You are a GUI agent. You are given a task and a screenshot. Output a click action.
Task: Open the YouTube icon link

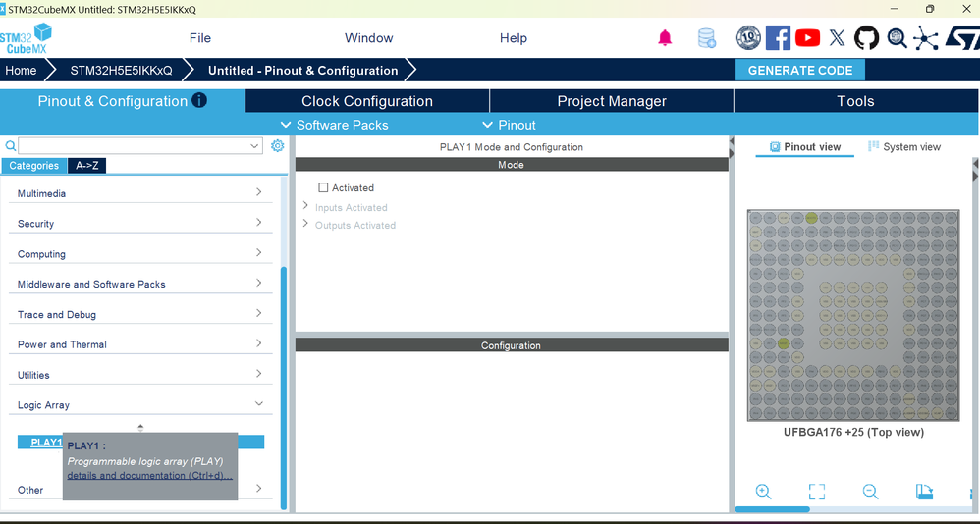807,38
